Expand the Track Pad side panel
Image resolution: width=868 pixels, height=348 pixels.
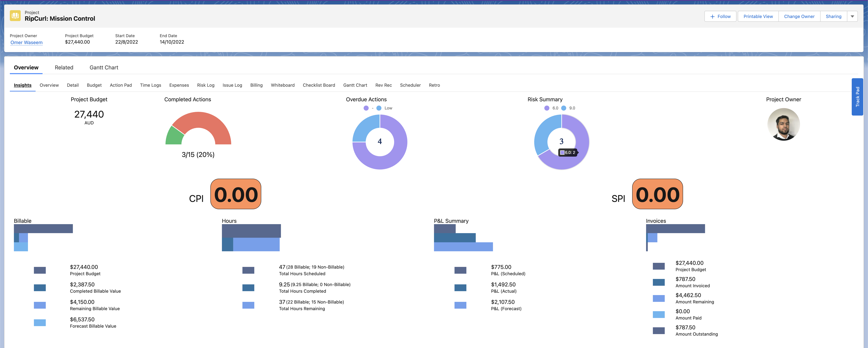(857, 97)
